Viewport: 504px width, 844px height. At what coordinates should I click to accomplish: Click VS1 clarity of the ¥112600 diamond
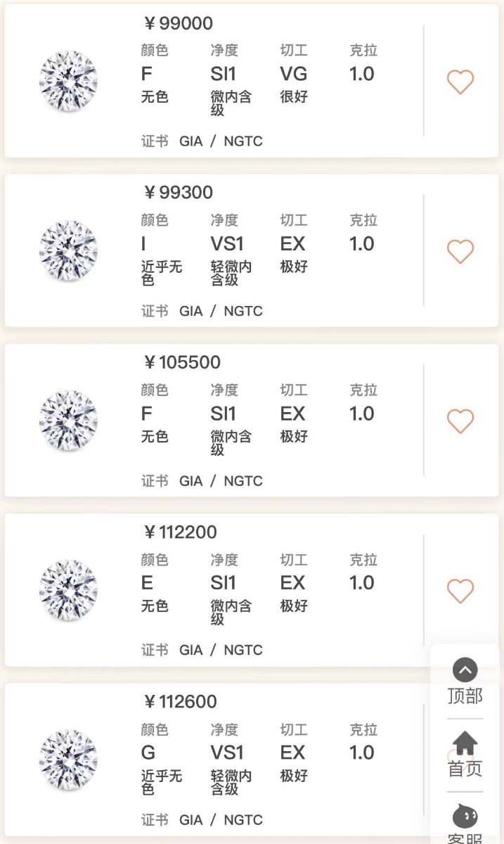tap(227, 753)
